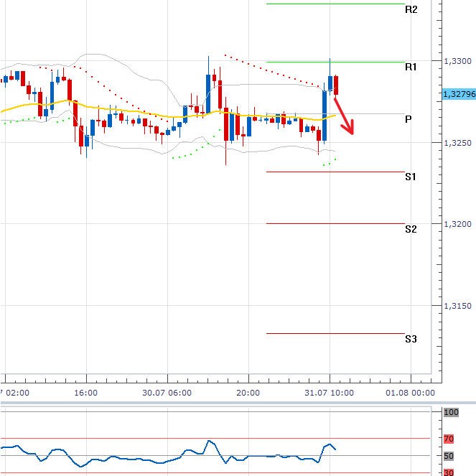Click the RSI 70 overbought label
The width and height of the screenshot is (476, 476).
click(x=449, y=439)
